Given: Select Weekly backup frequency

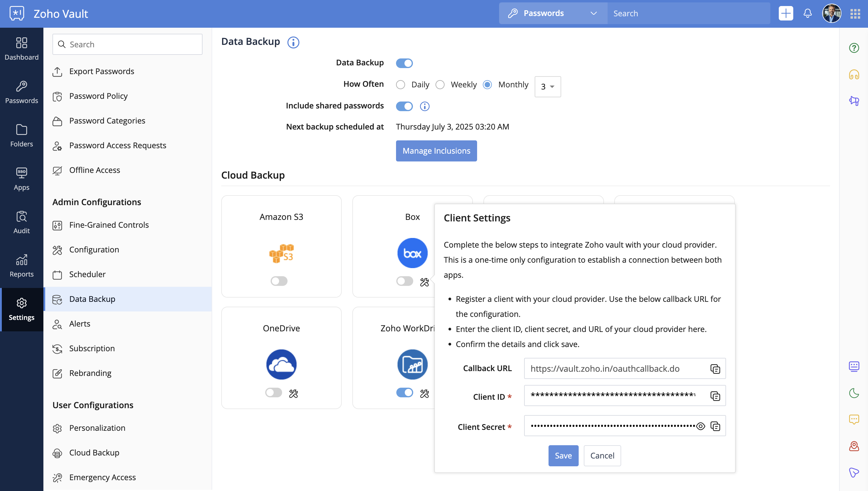Looking at the screenshot, I should [440, 85].
